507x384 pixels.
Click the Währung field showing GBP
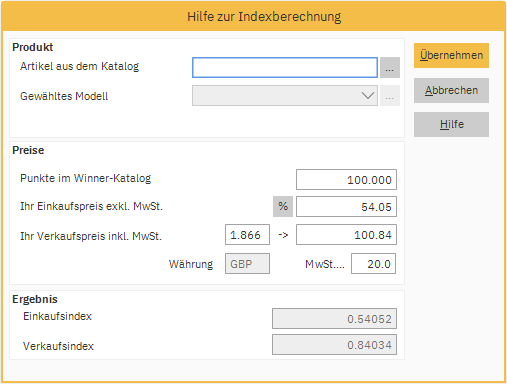click(x=247, y=264)
